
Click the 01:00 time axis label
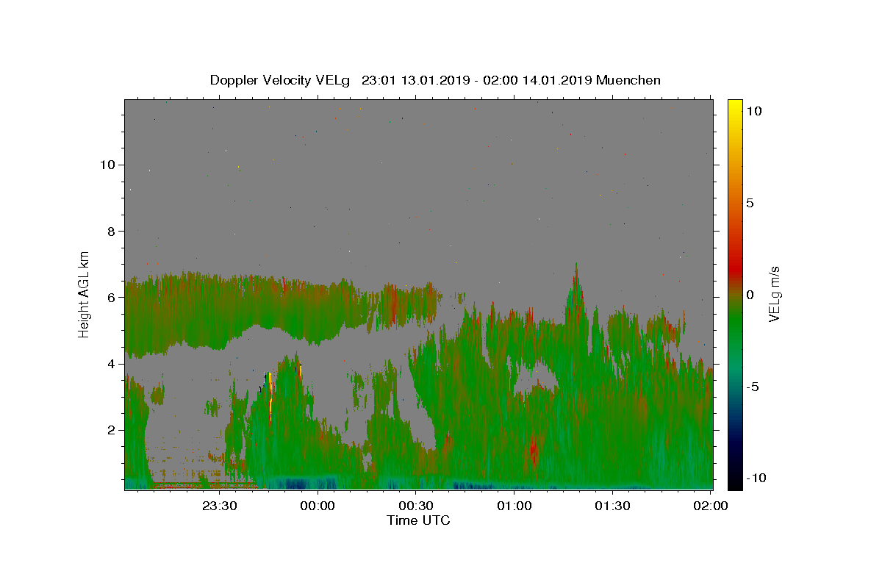coord(514,506)
